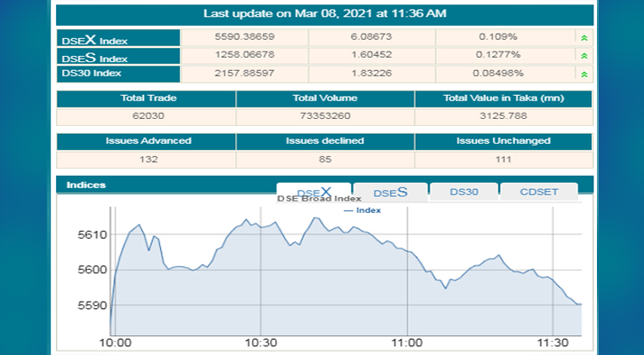Select the Total Volume column header
Screen dimensions: 644x355
pyautogui.click(x=323, y=100)
